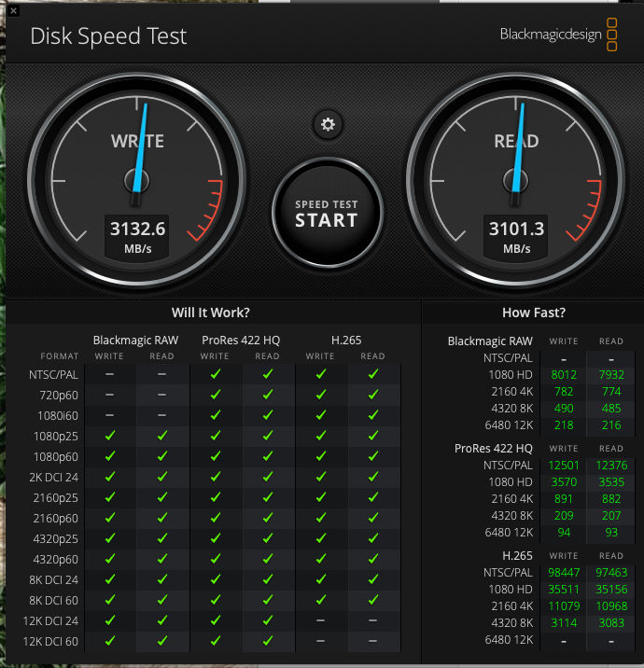The height and width of the screenshot is (668, 644).
Task: Click the 720p60 format row label
Action: (59, 396)
